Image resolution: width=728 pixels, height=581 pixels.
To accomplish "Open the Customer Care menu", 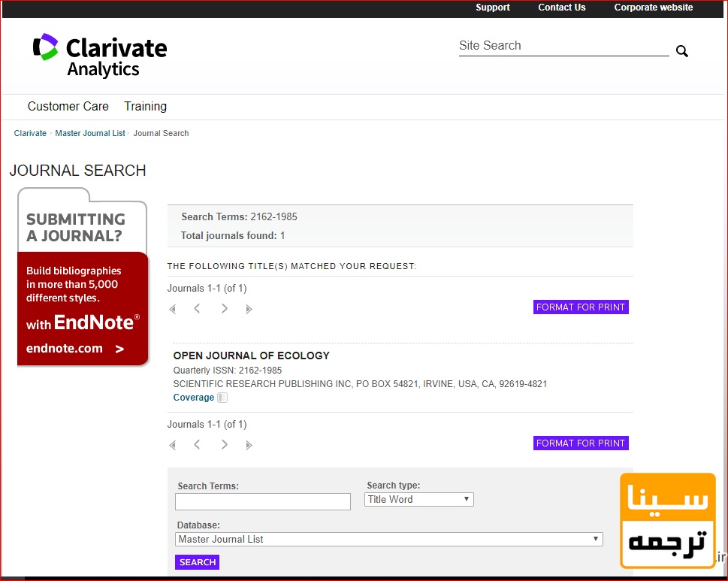I will [x=68, y=107].
